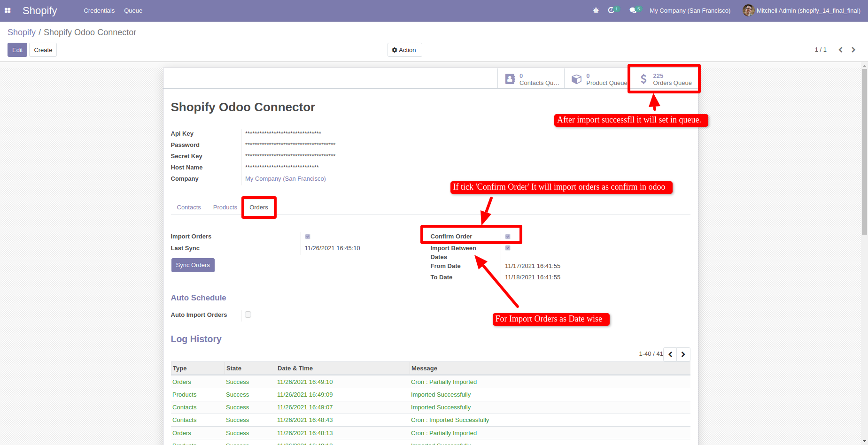Click the Contacts Queue icon
Viewport: 868px width, 445px height.
[510, 79]
